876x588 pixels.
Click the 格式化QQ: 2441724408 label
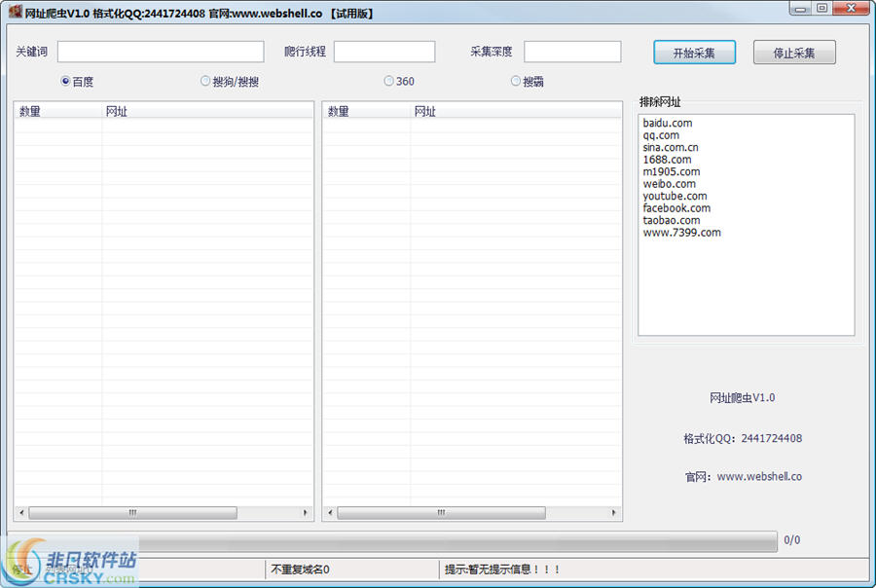coord(743,439)
